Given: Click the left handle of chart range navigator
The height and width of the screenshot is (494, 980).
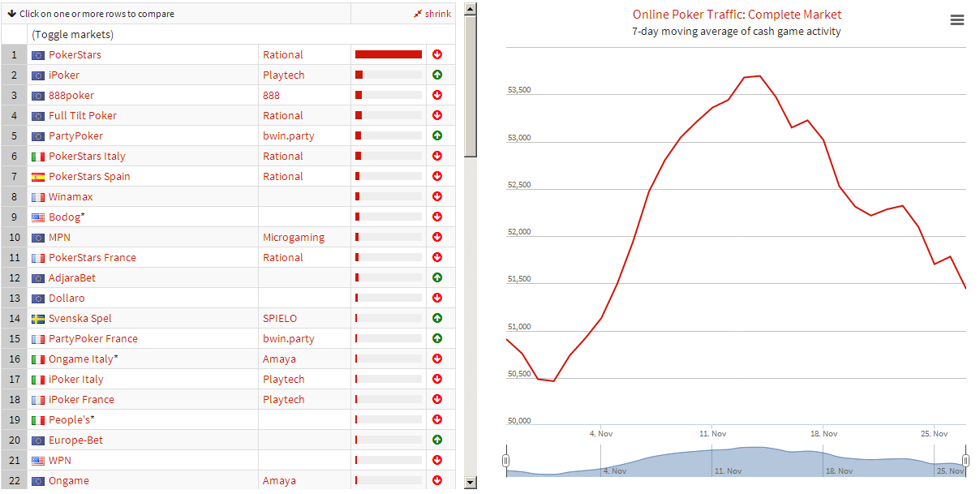Looking at the screenshot, I should click(x=506, y=461).
